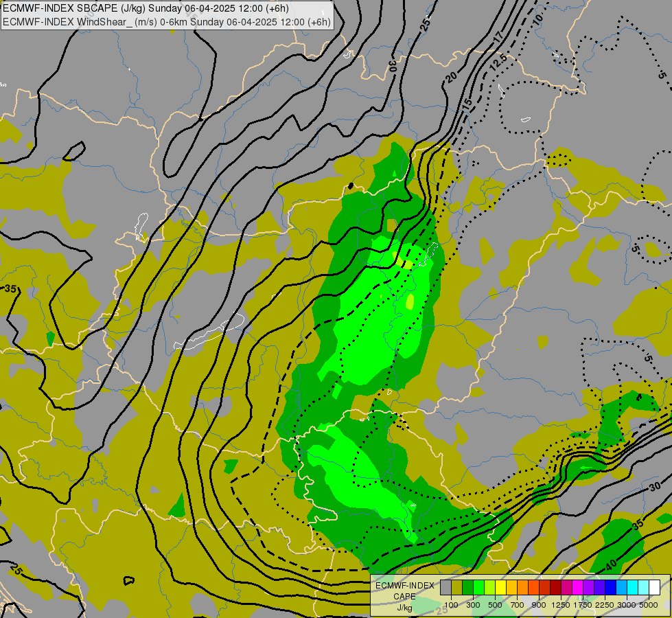The image size is (672, 618).
Task: Select the amber legend color swatch
Action: coord(511,587)
